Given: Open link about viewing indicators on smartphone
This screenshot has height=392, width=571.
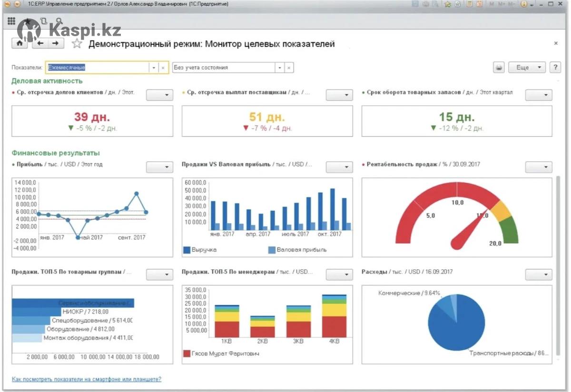Looking at the screenshot, I should pos(86,379).
